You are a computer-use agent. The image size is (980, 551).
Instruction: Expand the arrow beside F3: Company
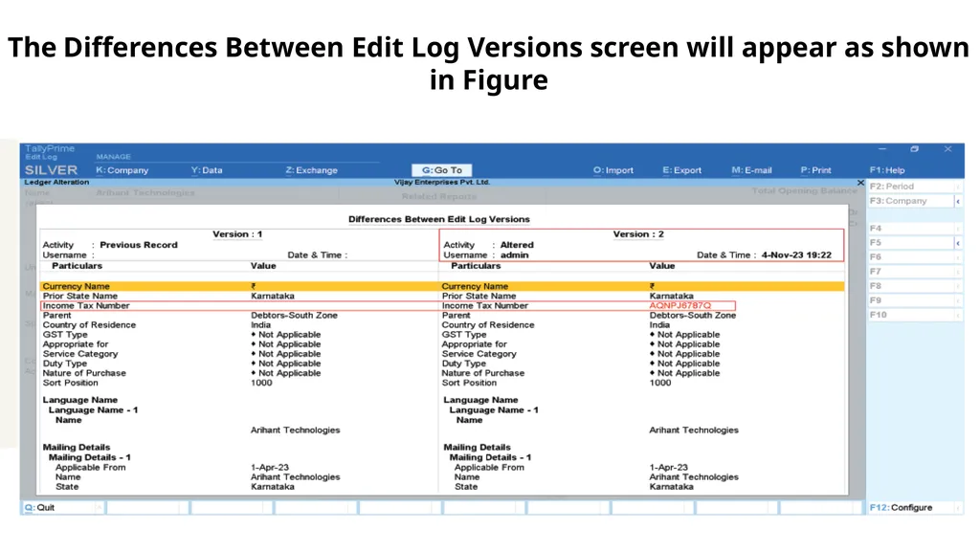958,201
